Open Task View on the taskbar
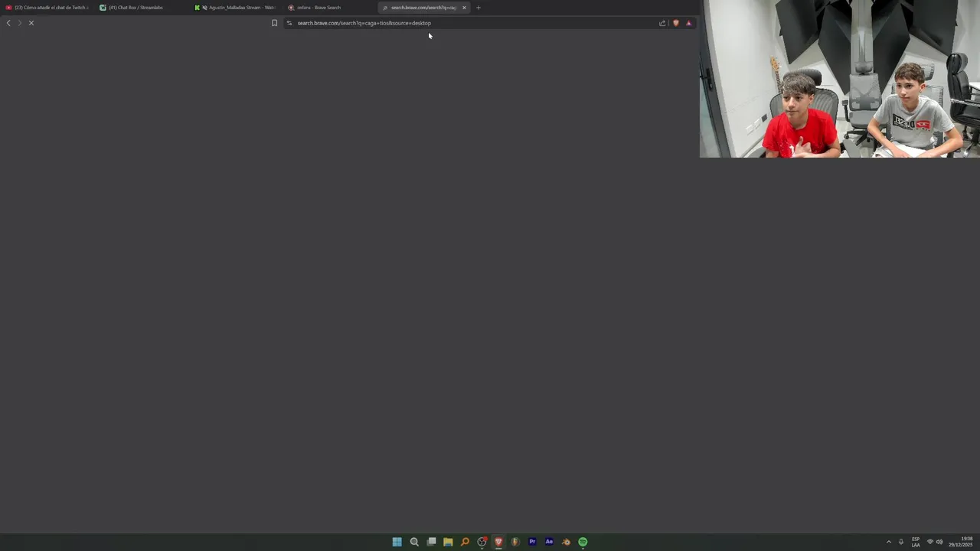The height and width of the screenshot is (551, 980). 431,542
